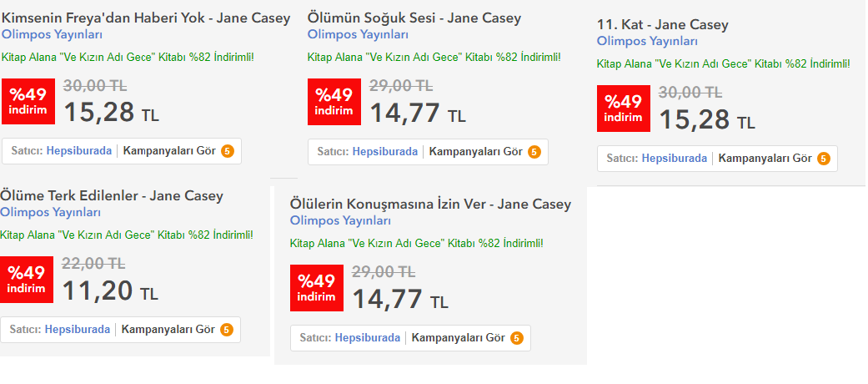868x384 pixels.
Task: Click Olimpos Yayınları under Ölüme Terk Edilenler
Action: point(50,212)
